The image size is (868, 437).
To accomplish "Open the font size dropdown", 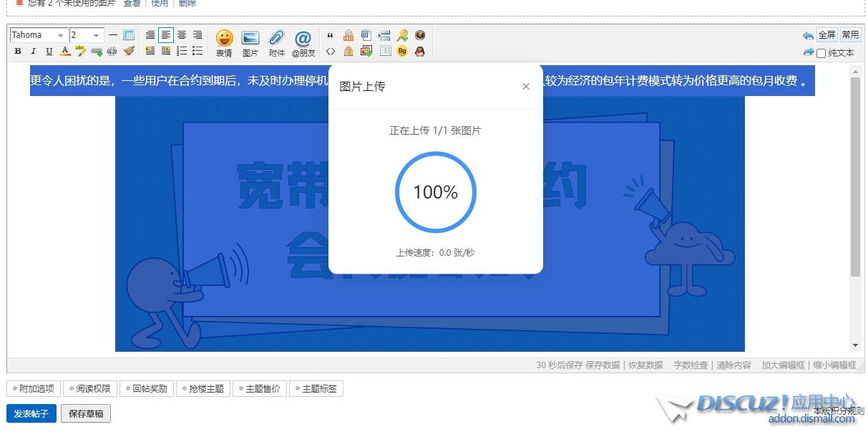I will click(x=86, y=35).
